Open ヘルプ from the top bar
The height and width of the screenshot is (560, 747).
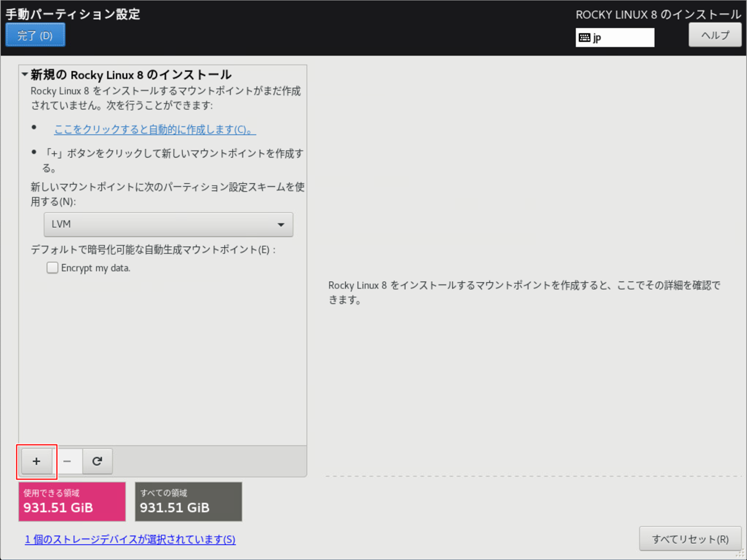(715, 36)
